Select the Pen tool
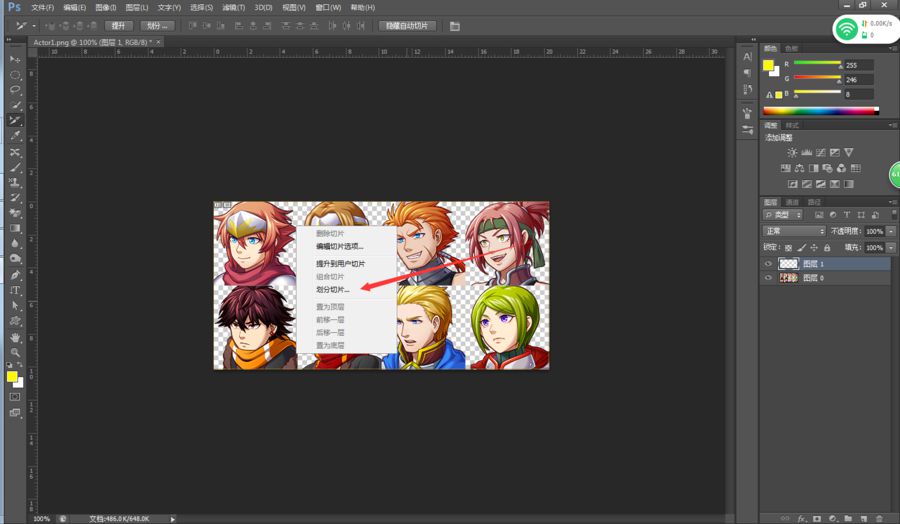This screenshot has width=900, height=524. [x=15, y=275]
